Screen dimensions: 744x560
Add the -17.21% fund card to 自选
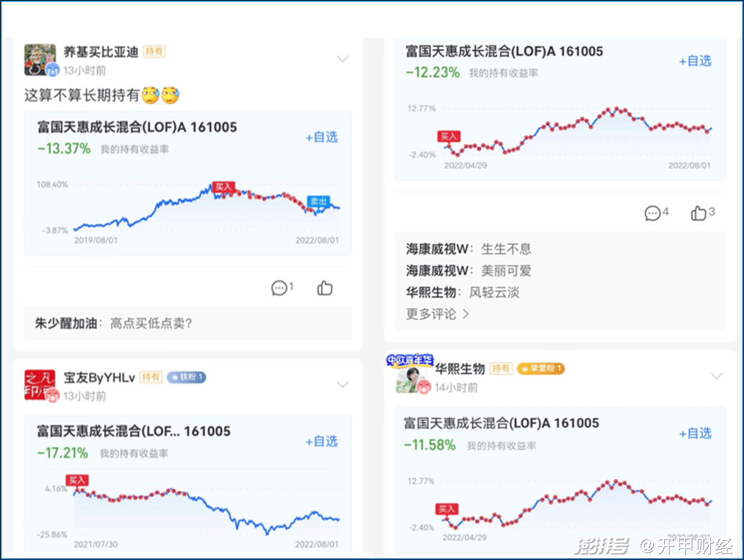[x=322, y=442]
